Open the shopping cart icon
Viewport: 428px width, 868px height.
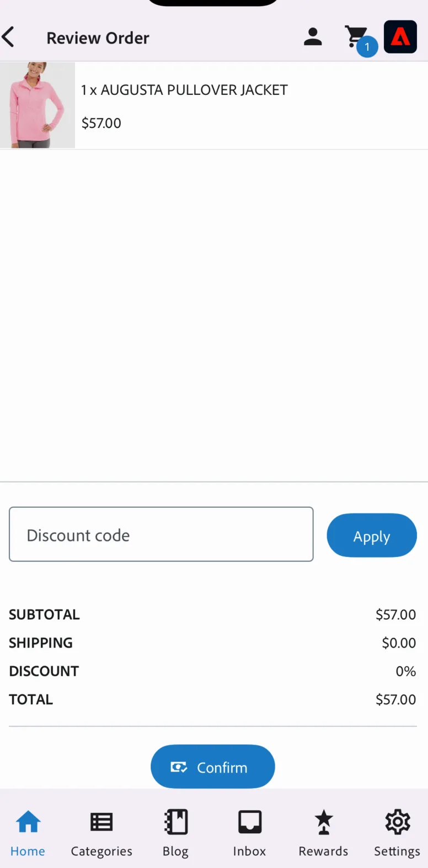pyautogui.click(x=356, y=36)
